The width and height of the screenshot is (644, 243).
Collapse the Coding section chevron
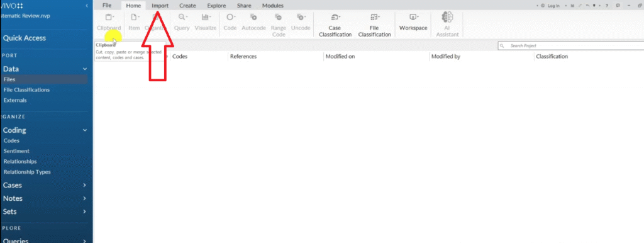pyautogui.click(x=85, y=130)
